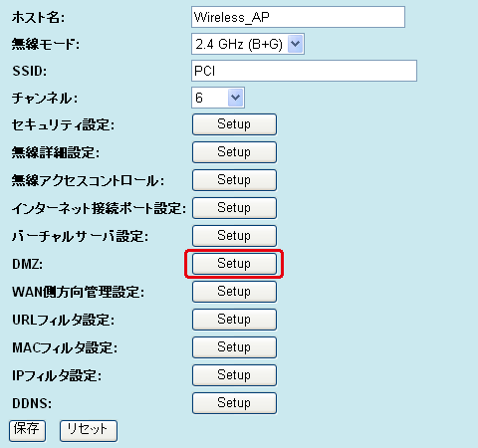Image resolution: width=478 pixels, height=448 pixels.
Task: Select the channel 6 combo box
Action: pos(218,98)
